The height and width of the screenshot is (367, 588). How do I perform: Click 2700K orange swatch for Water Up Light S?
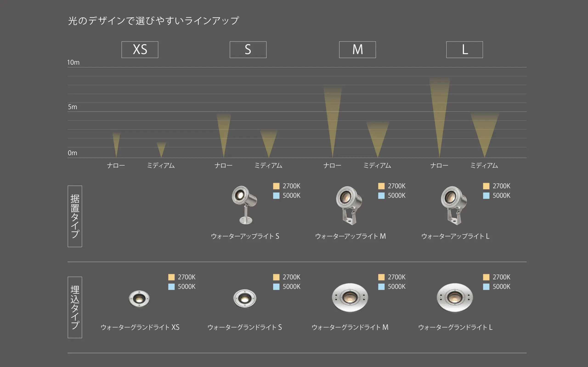[x=276, y=186]
